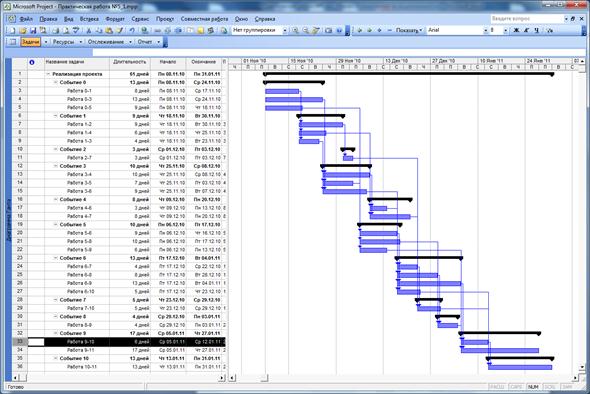Toggle the Project Guide pane icon

click(x=13, y=42)
